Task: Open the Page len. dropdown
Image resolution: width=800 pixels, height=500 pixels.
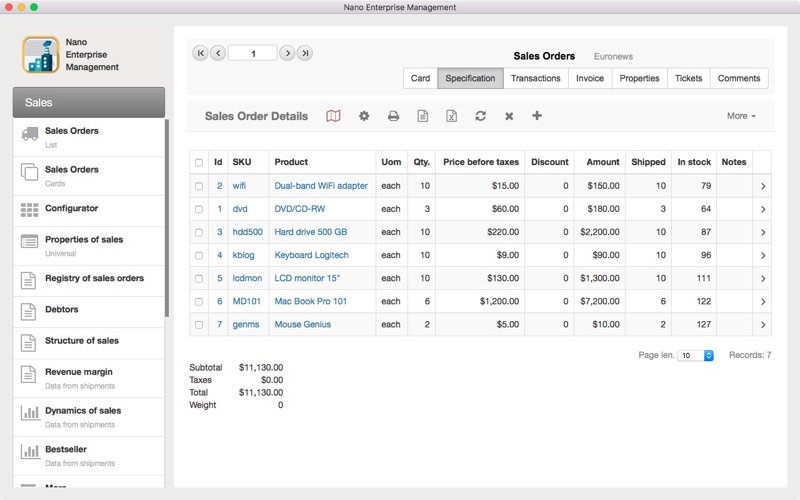Action: pyautogui.click(x=695, y=355)
